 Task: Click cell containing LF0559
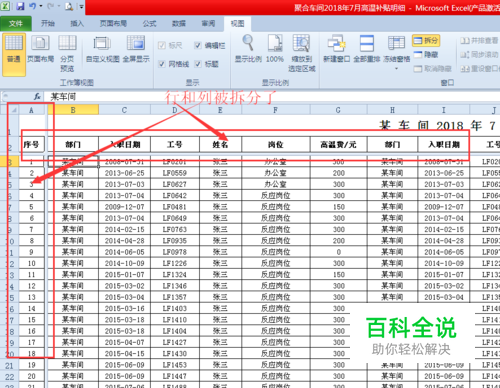click(x=175, y=173)
